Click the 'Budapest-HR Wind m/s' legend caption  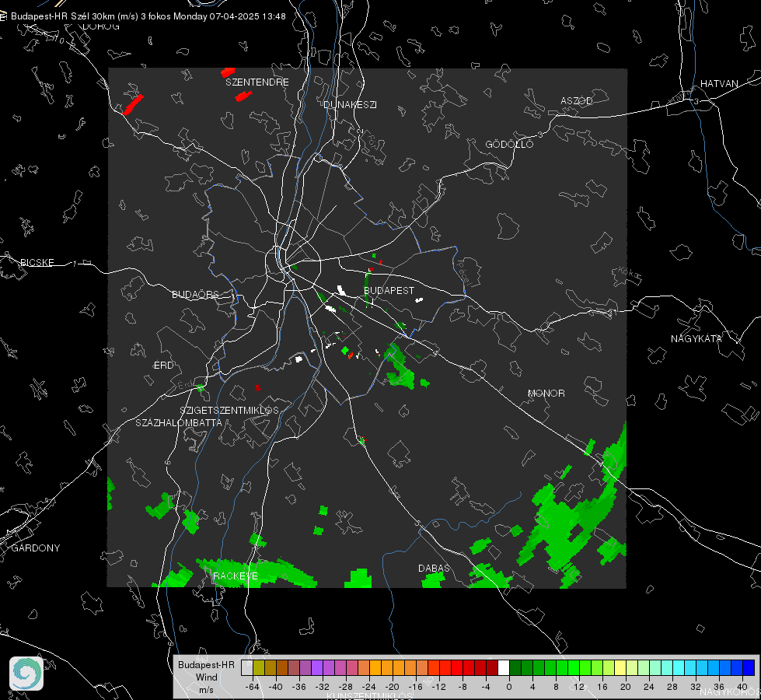tap(206, 677)
